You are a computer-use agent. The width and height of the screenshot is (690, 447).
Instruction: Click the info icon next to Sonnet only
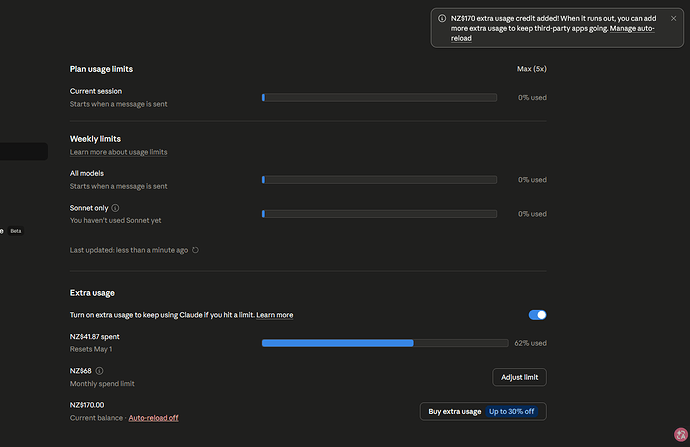115,208
